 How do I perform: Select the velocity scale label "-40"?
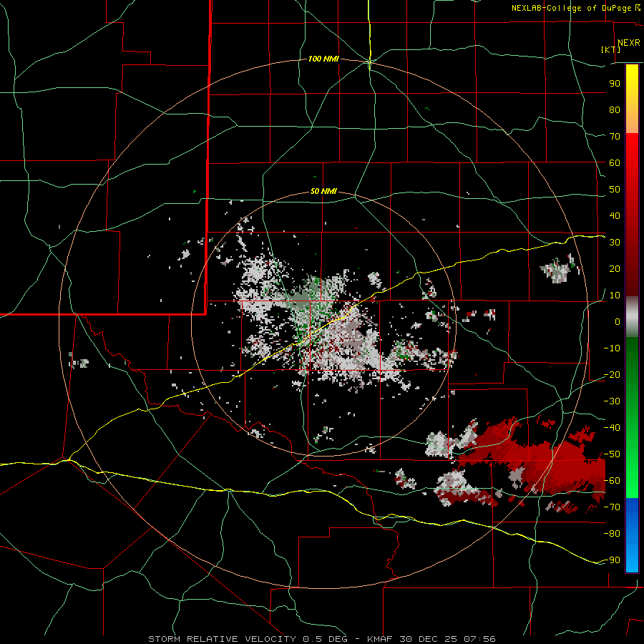(x=612, y=428)
